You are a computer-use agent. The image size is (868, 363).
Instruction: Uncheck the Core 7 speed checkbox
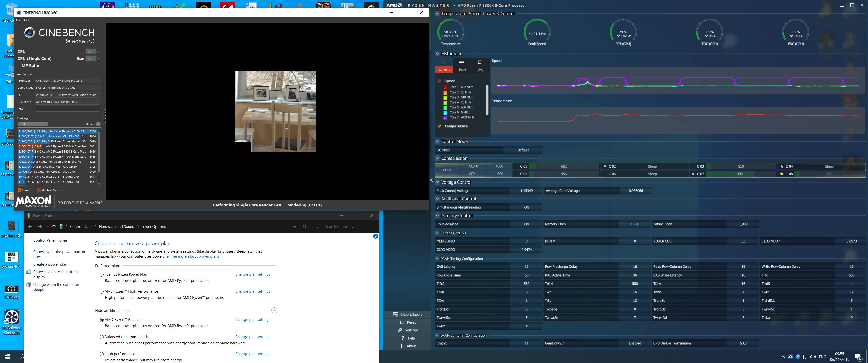click(445, 117)
